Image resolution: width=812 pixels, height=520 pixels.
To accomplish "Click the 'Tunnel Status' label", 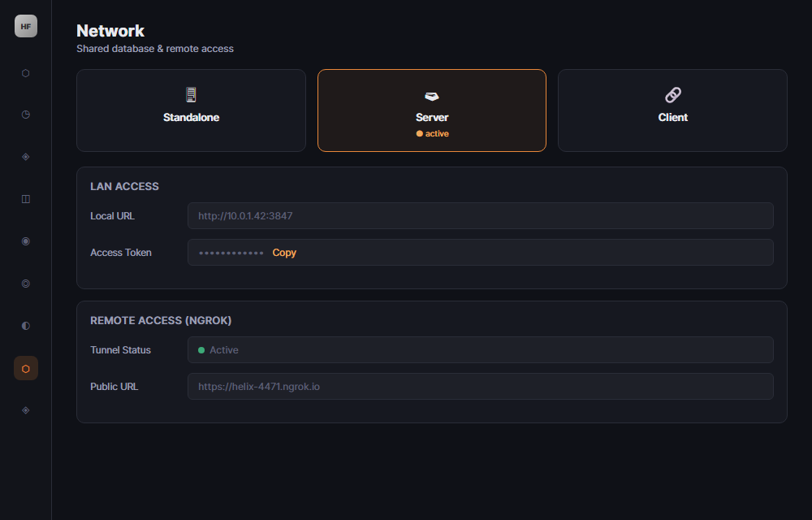I will 121,350.
